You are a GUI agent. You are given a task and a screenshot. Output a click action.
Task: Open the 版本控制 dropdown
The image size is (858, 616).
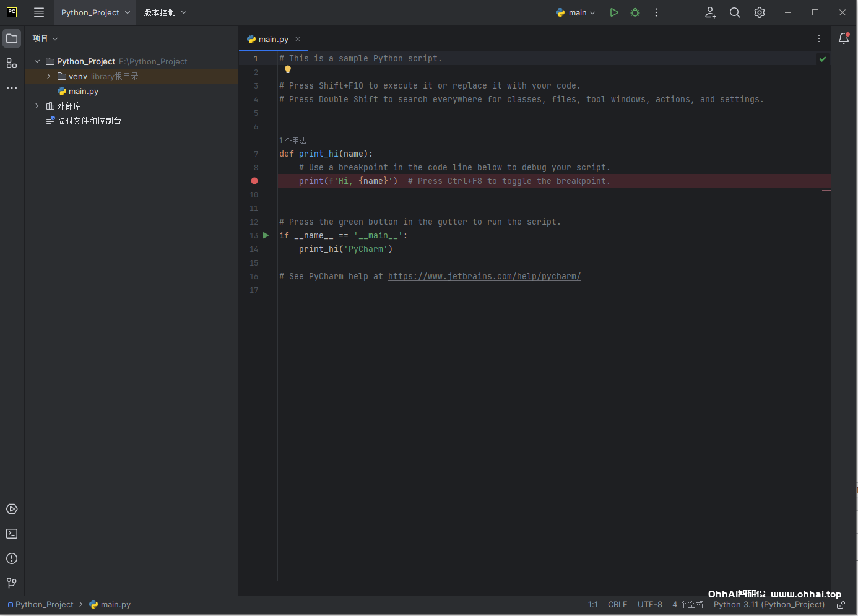pos(165,12)
